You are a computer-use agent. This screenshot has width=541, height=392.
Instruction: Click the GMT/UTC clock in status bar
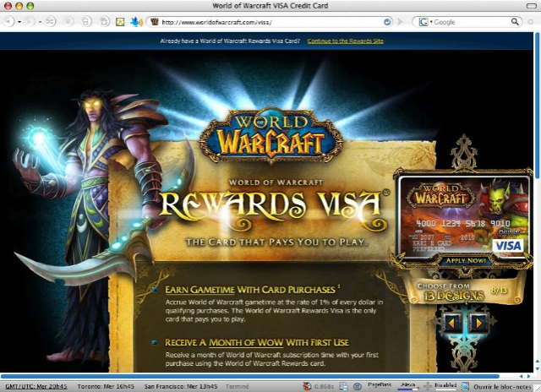coord(36,385)
